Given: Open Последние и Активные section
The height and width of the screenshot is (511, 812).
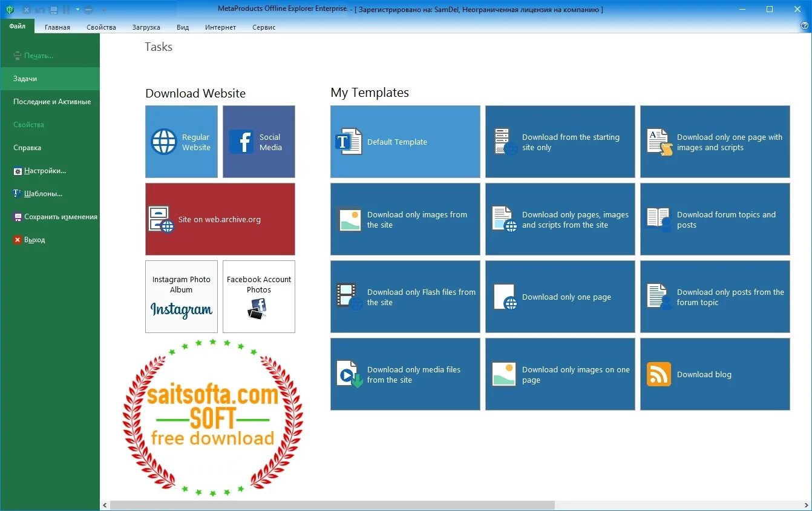Looking at the screenshot, I should tap(50, 102).
